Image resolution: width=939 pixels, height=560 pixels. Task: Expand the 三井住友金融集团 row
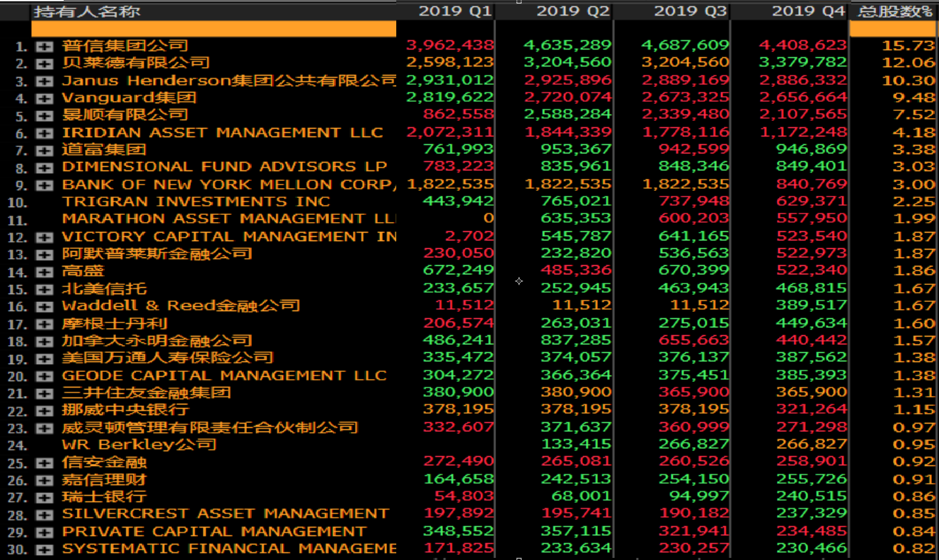45,393
